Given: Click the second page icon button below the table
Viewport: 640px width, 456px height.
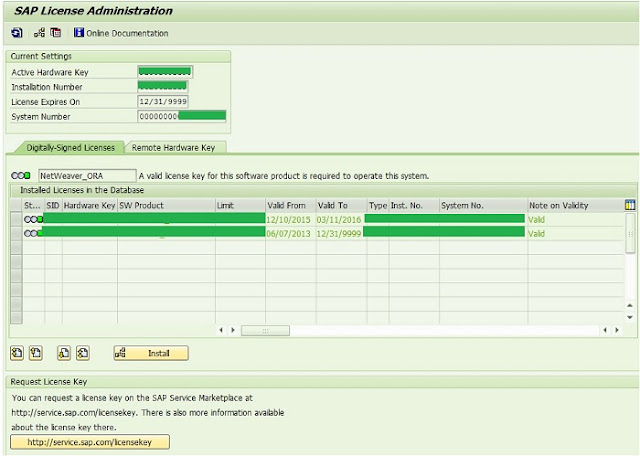Looking at the screenshot, I should 36,353.
